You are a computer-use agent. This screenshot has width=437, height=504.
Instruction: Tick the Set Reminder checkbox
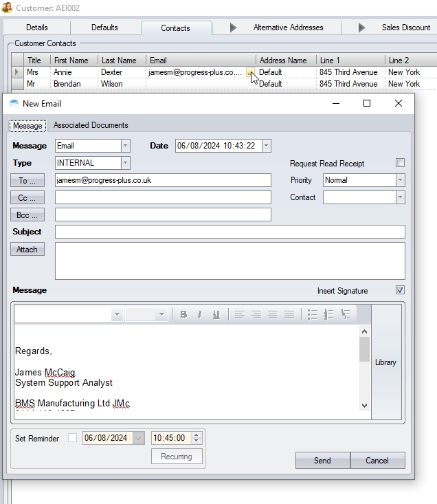pyautogui.click(x=73, y=438)
